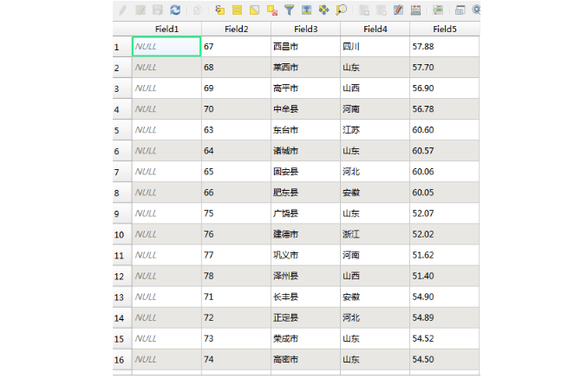Open select features by expression icon
This screenshot has height=392, width=581.
click(219, 10)
